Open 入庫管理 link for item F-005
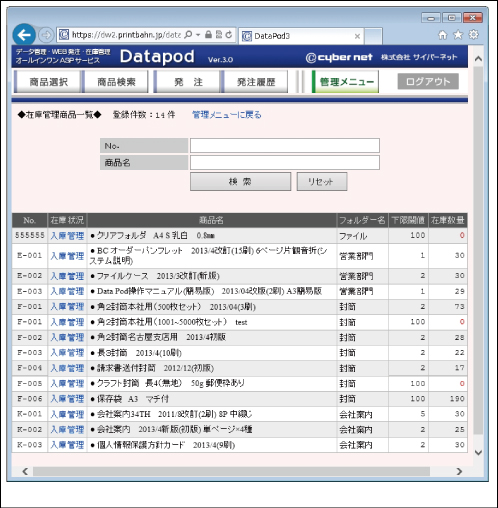 click(67, 384)
